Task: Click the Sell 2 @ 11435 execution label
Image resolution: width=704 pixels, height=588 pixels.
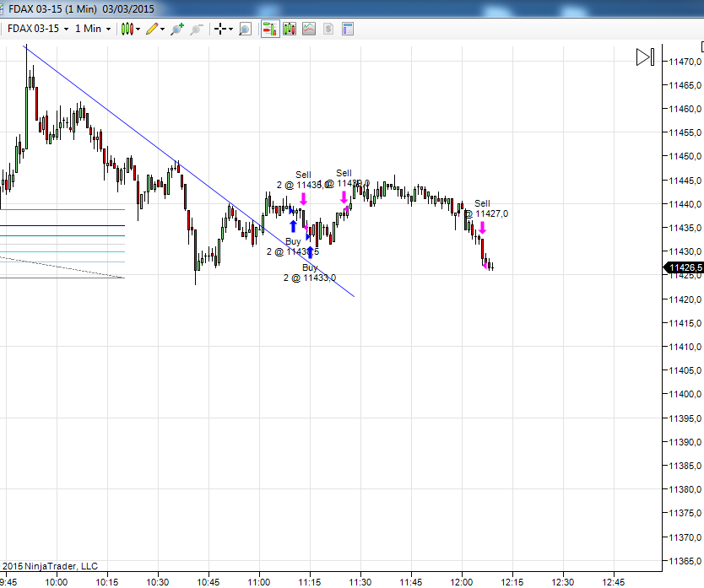Action: point(302,180)
